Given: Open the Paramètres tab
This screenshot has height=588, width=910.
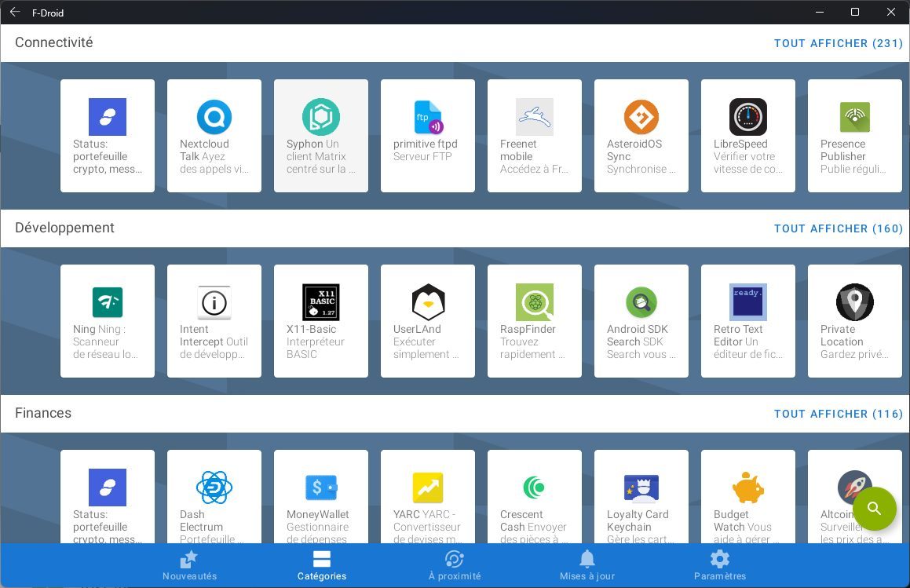Looking at the screenshot, I should point(720,566).
